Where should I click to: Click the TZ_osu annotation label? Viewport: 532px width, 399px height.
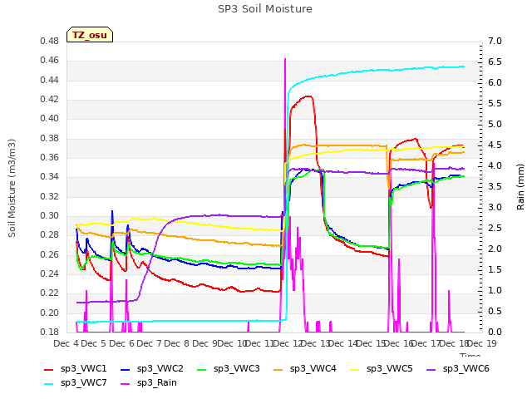(90, 35)
